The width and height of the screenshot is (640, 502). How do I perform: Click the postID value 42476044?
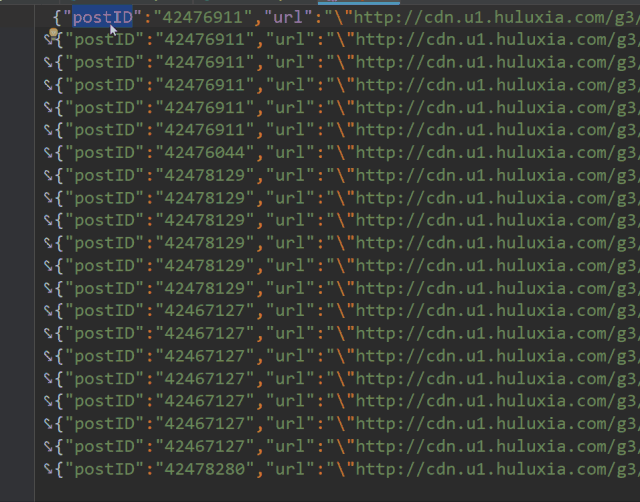click(205, 153)
